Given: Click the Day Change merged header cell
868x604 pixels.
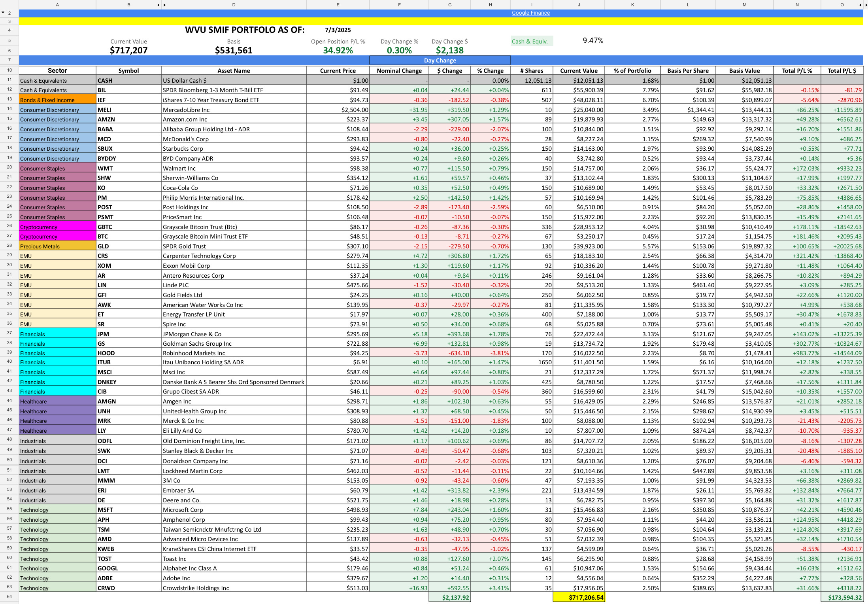Looking at the screenshot, I should (440, 60).
